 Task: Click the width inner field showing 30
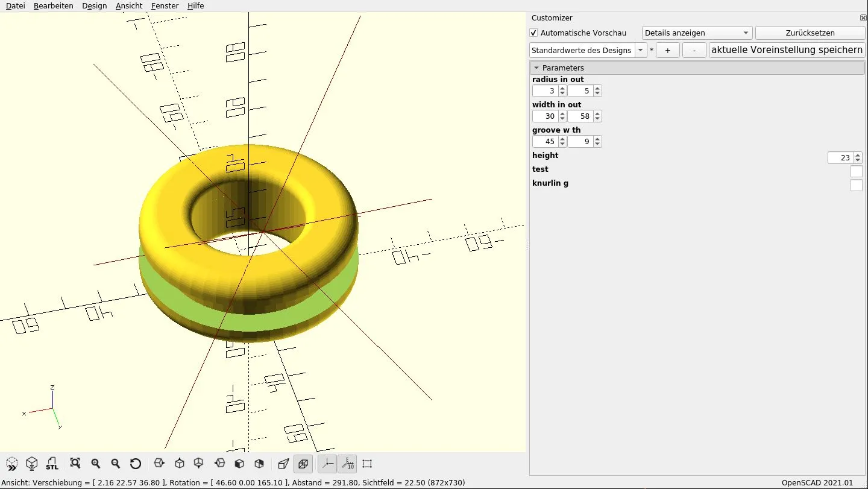point(546,116)
